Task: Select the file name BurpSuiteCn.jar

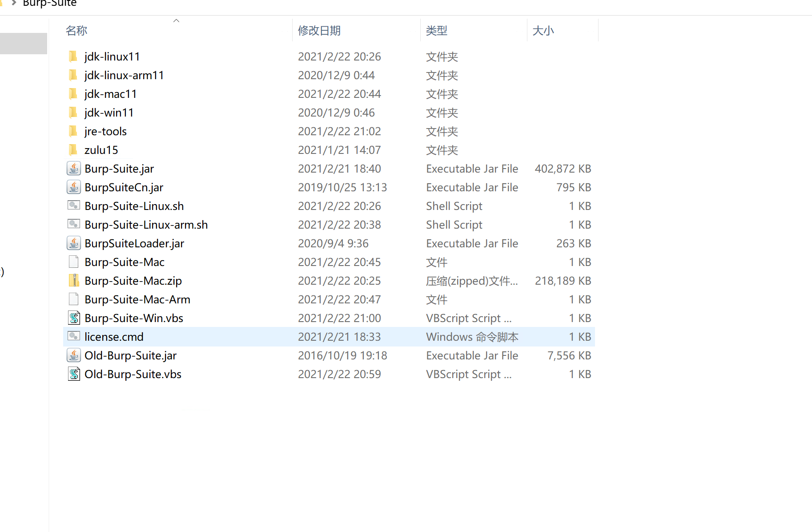Action: click(x=124, y=187)
